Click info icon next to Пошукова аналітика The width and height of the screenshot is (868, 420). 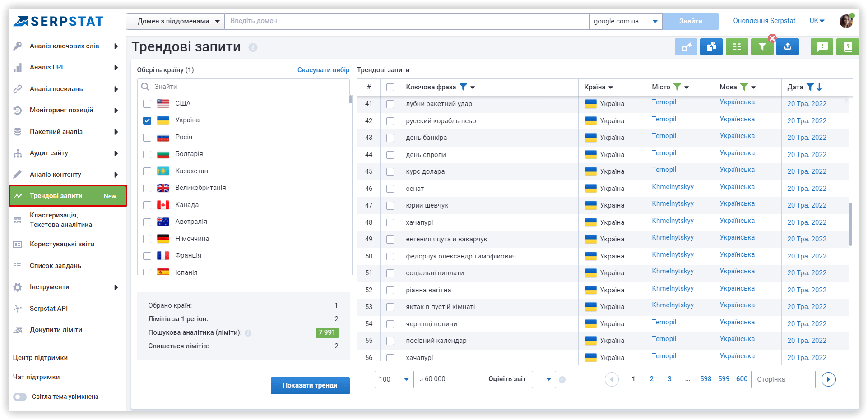click(248, 333)
